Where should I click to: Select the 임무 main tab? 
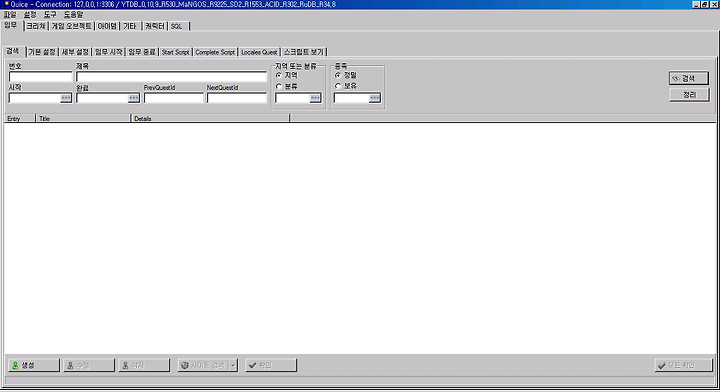11,26
